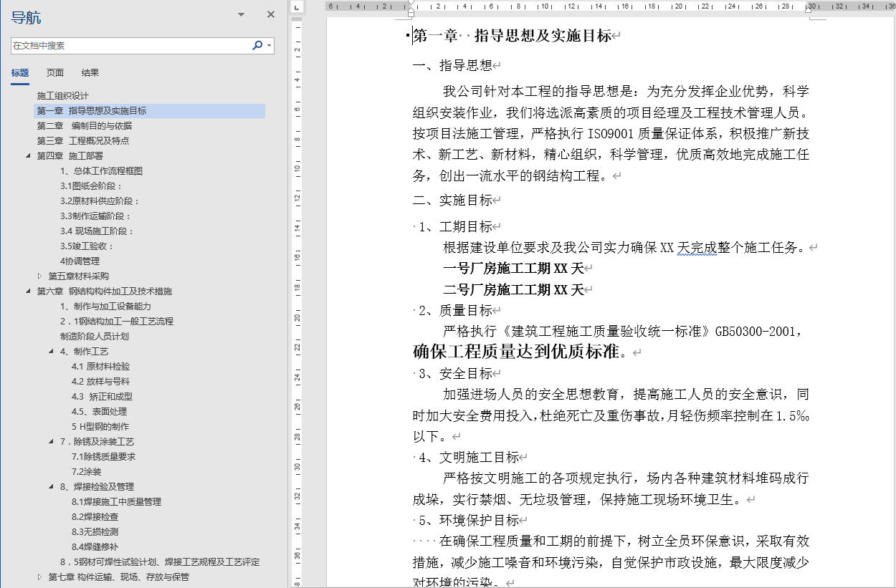Click the first-line indent marker on the ruler
The height and width of the screenshot is (588, 896).
coord(411,3)
